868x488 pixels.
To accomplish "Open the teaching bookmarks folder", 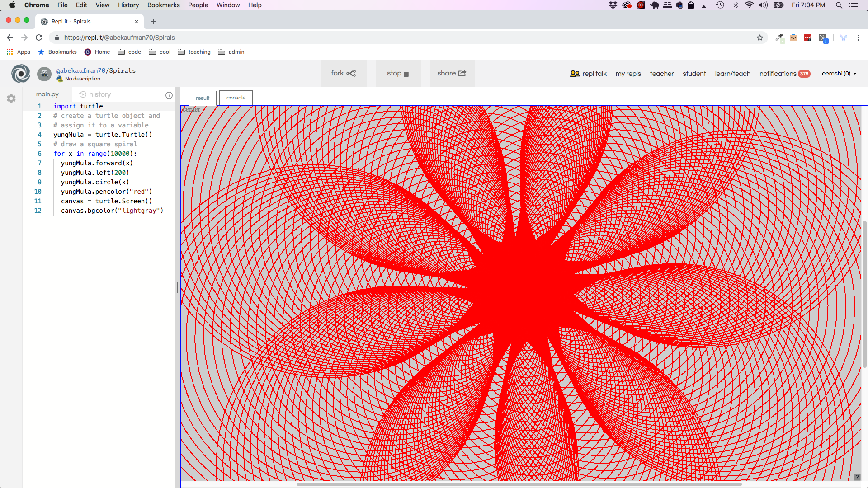I will point(194,52).
